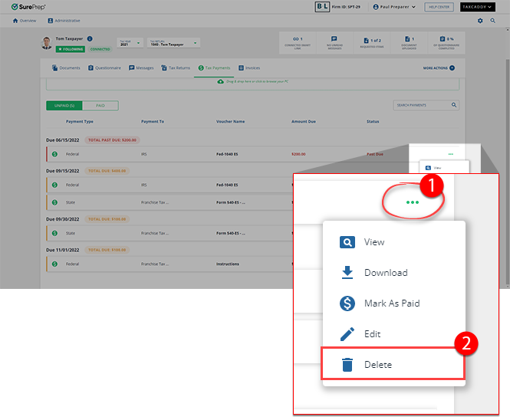Click the Help Center button
The width and height of the screenshot is (510, 420).
(439, 7)
